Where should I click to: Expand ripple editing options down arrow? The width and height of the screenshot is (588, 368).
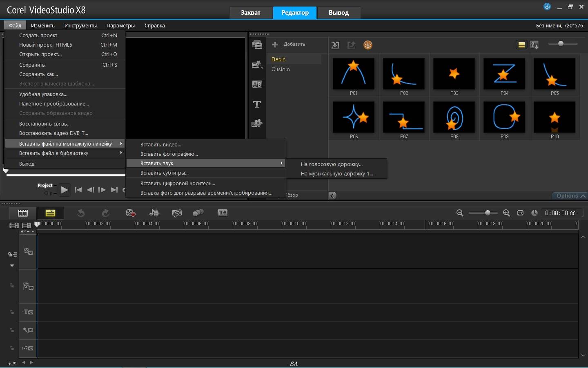tap(12, 265)
